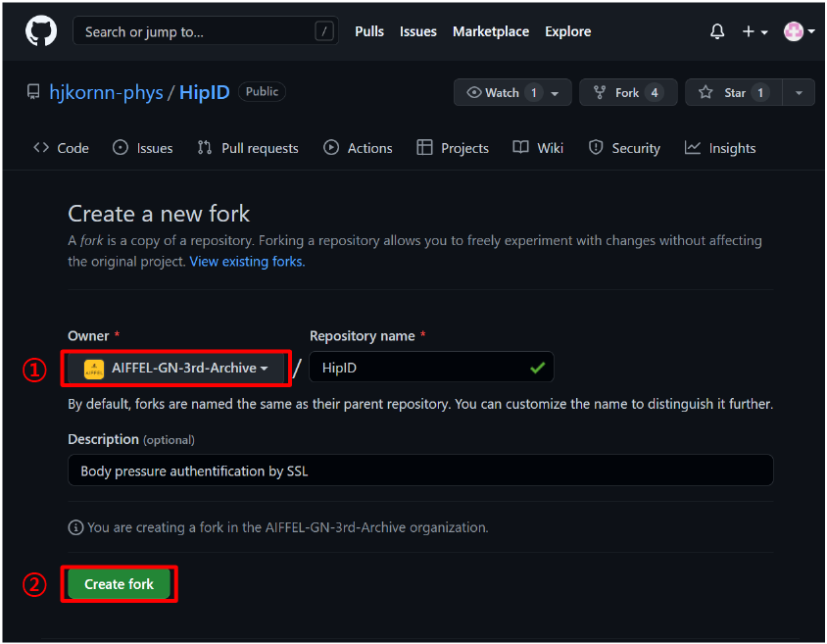Click the repository book icon beside hjkornn-phys
The height and width of the screenshot is (644, 827).
click(x=33, y=91)
